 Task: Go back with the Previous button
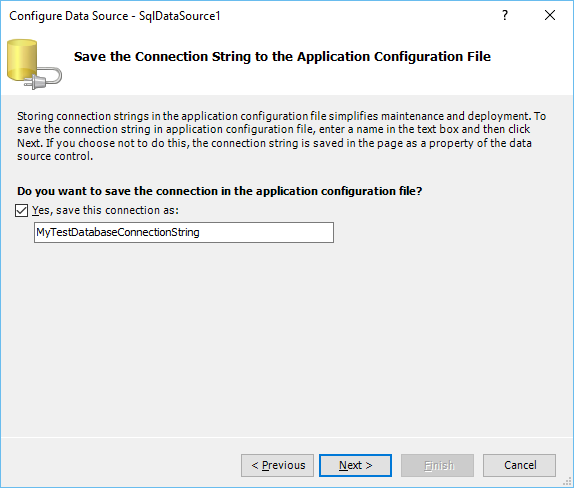point(277,465)
